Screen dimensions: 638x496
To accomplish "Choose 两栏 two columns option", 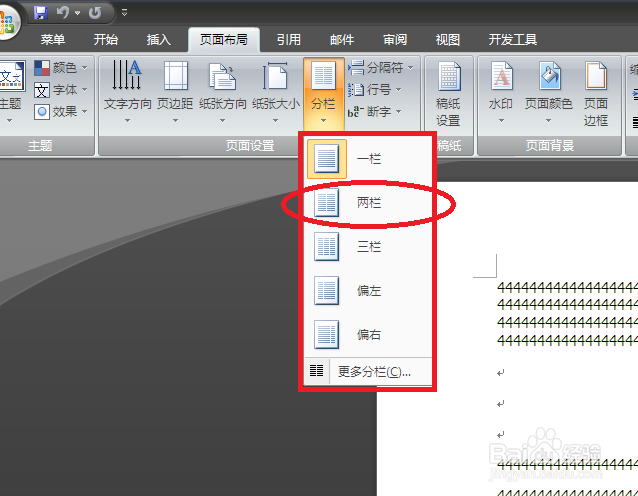I will point(368,203).
